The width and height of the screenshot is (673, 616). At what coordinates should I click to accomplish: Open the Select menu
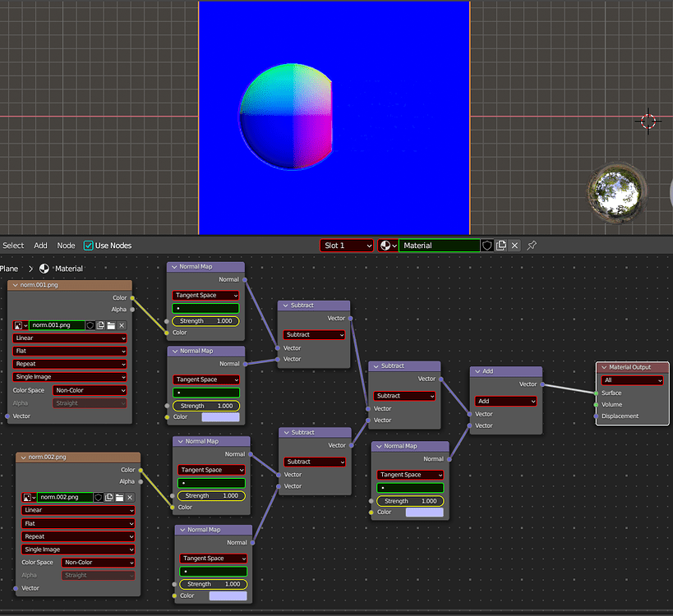click(13, 246)
